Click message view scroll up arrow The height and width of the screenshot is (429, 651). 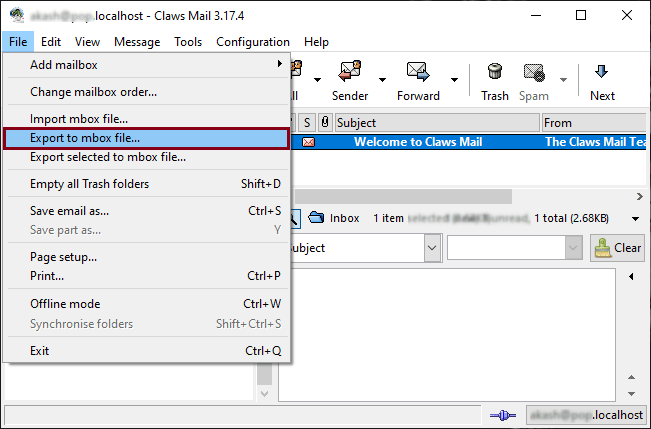[631, 377]
